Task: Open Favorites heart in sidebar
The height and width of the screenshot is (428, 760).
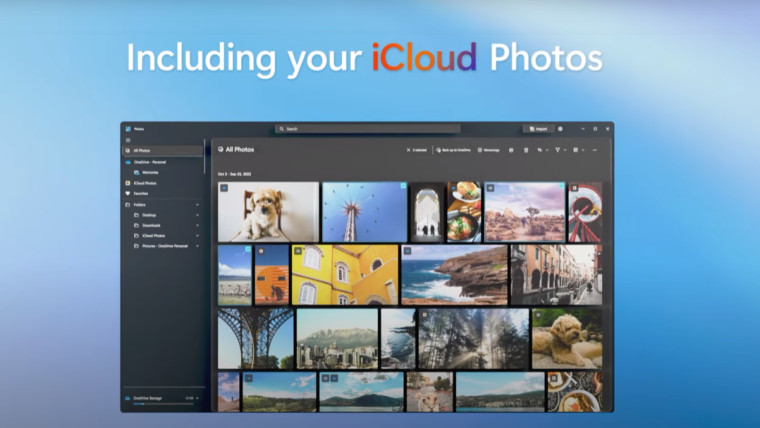Action: click(x=128, y=194)
